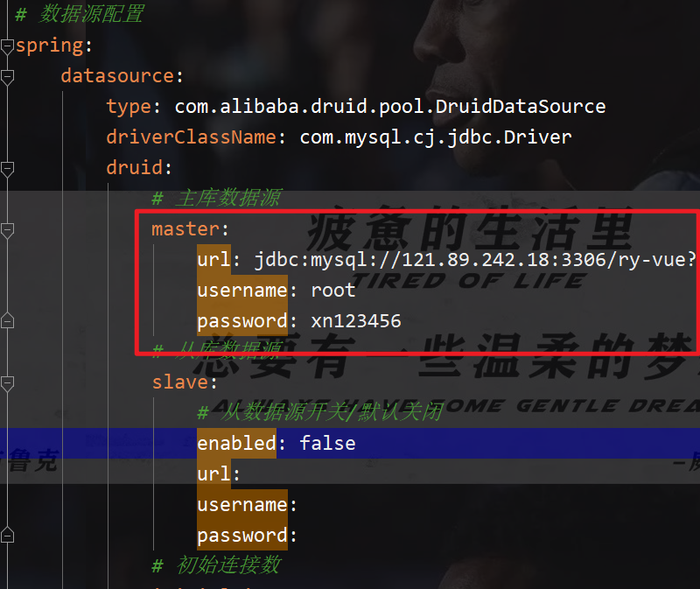700x589 pixels.
Task: Click the 从库数据源 comment line
Action: coord(219,351)
